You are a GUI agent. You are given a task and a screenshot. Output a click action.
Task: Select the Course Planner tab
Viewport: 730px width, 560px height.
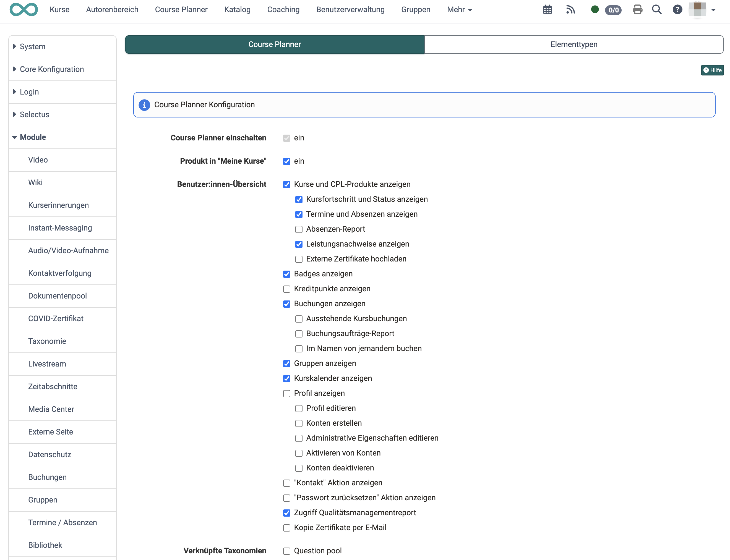click(275, 44)
